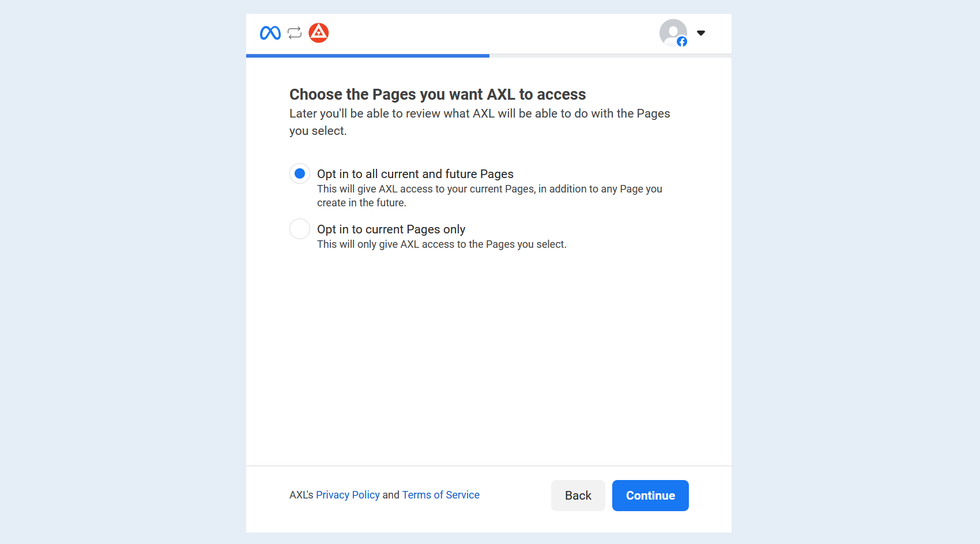
Task: Expand the account dropdown arrow
Action: point(701,33)
